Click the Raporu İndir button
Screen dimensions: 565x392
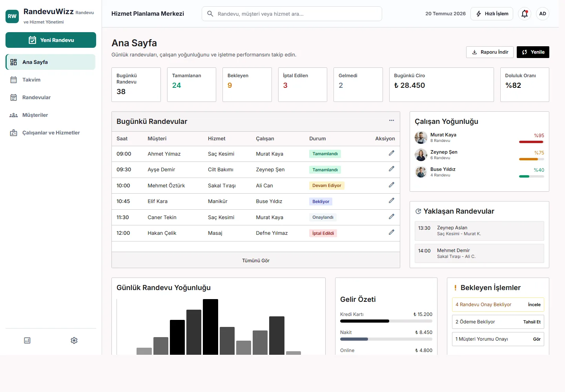[490, 52]
